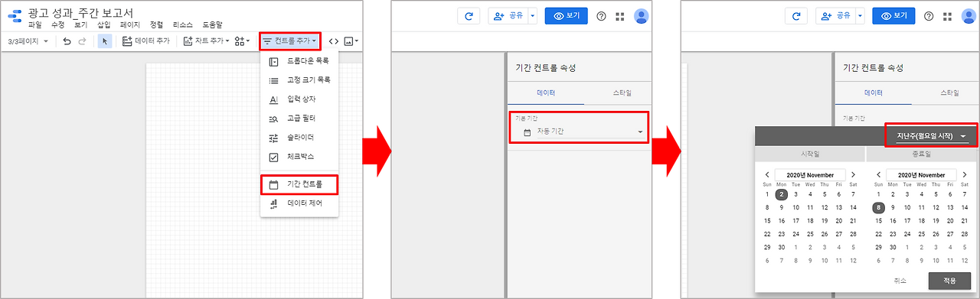Select the selection pointer tool
The image size is (980, 299).
click(x=105, y=41)
